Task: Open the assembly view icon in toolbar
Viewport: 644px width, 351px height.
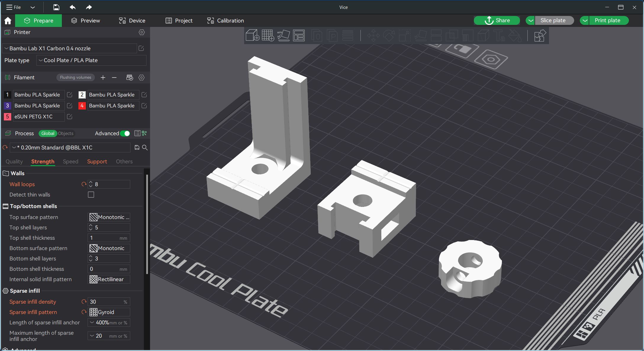Action: coord(539,36)
